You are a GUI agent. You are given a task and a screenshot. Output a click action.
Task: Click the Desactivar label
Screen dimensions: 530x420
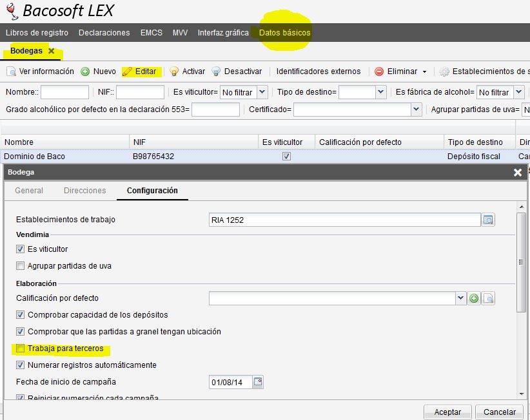coord(243,72)
